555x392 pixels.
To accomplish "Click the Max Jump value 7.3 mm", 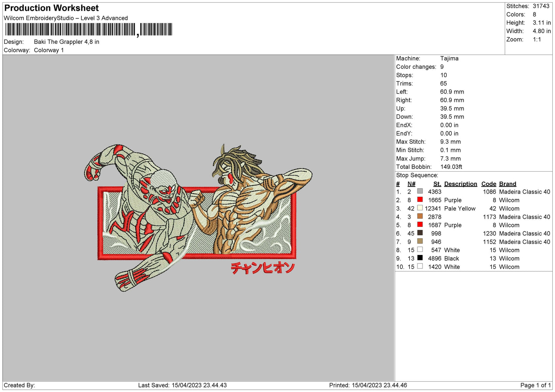I will (x=450, y=159).
